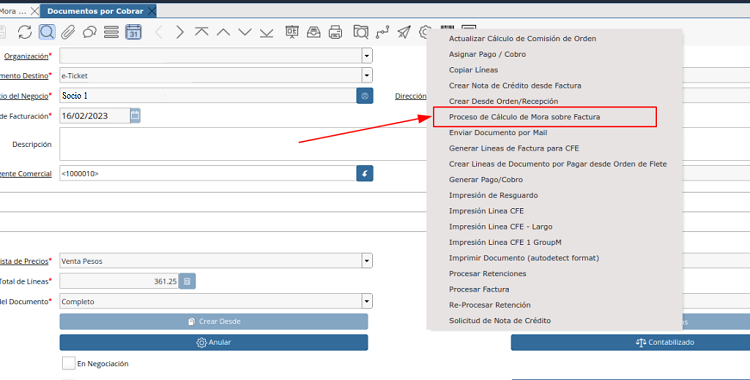Click the 16/02/2023 billing date field
Image resolution: width=750 pixels, height=380 pixels.
coord(95,115)
